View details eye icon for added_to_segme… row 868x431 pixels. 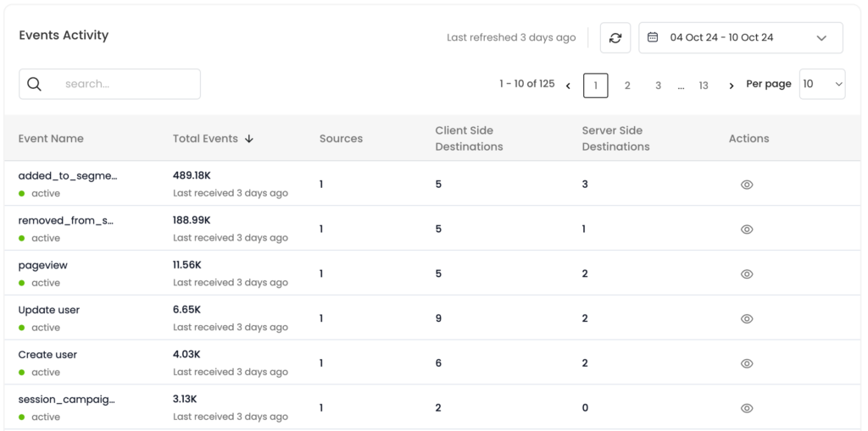pos(747,185)
